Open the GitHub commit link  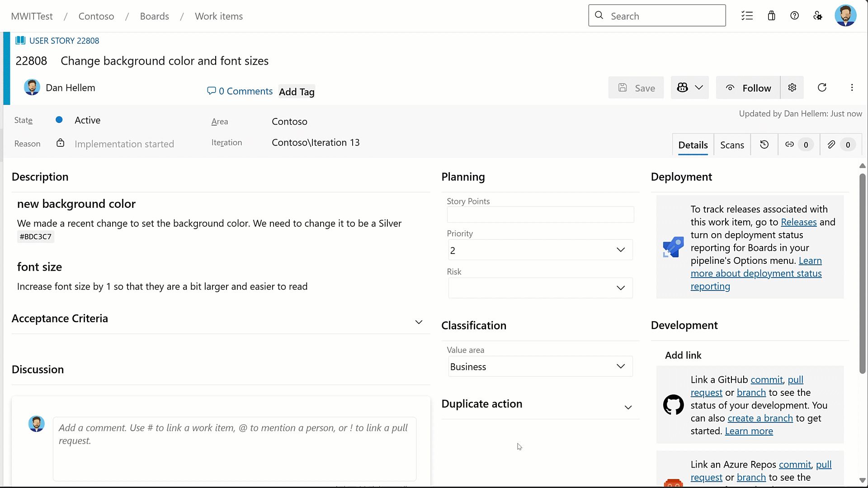click(767, 380)
